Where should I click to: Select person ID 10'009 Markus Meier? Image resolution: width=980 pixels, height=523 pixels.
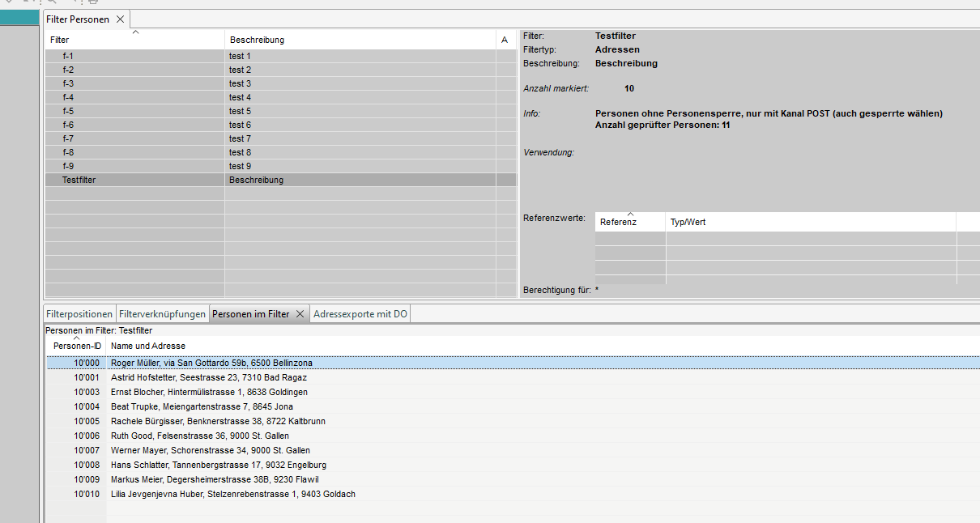(x=214, y=479)
